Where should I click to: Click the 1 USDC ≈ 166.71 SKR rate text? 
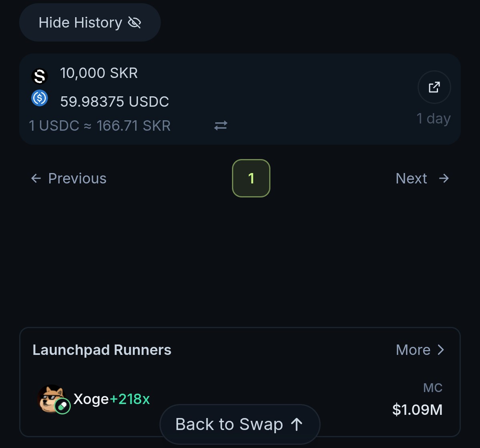(x=100, y=126)
